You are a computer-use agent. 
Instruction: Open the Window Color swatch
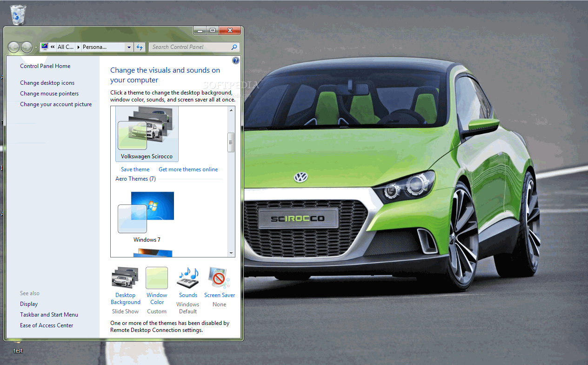click(157, 278)
